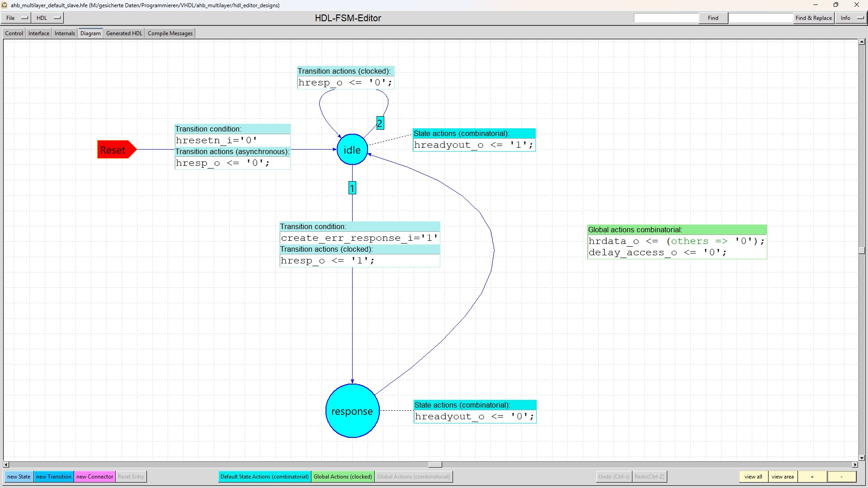The width and height of the screenshot is (868, 488).
Task: Expand the Info dropdown menu
Action: [851, 18]
